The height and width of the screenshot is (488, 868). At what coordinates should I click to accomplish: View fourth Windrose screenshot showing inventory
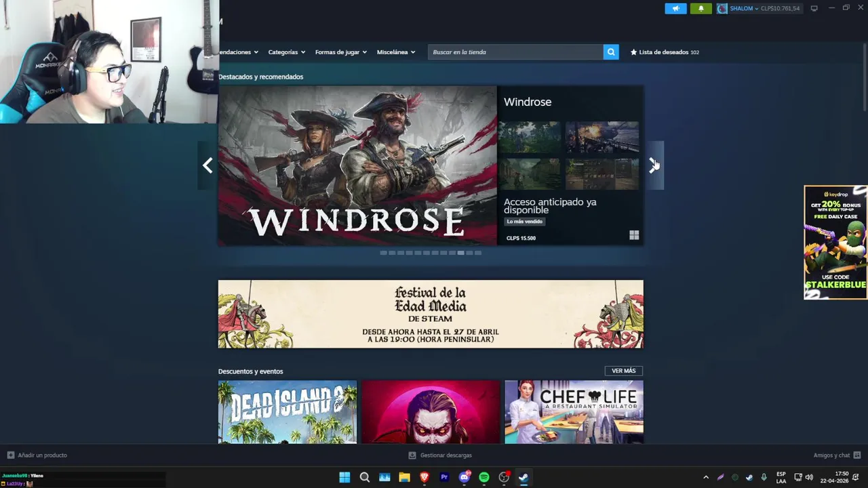pyautogui.click(x=602, y=174)
